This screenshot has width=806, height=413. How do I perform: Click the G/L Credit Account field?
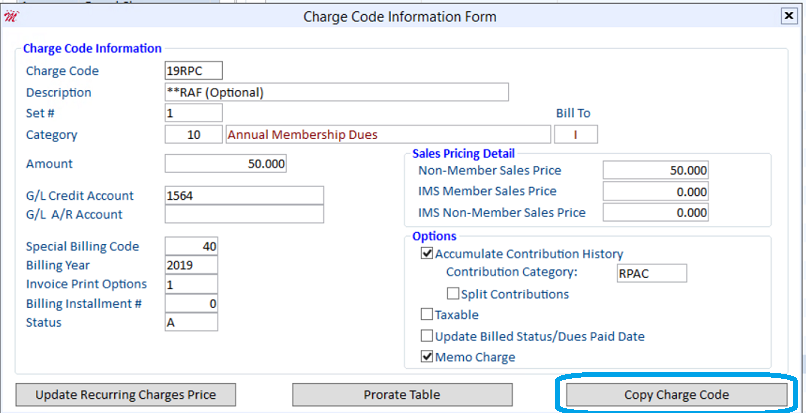click(x=244, y=195)
